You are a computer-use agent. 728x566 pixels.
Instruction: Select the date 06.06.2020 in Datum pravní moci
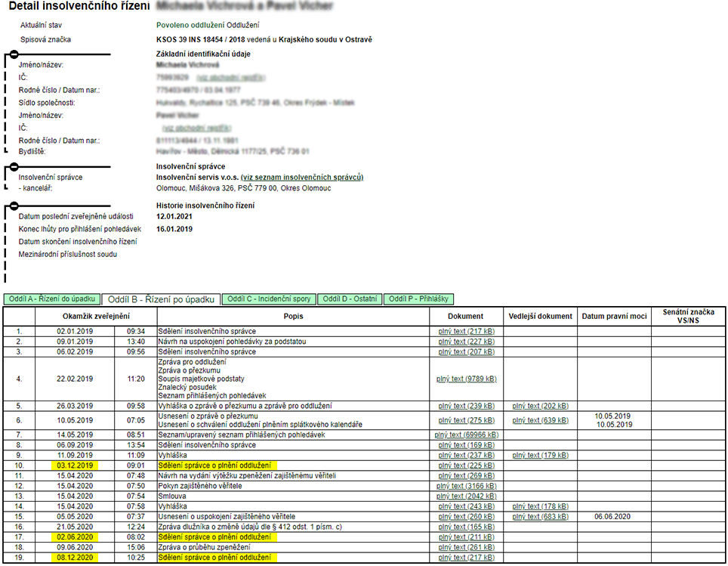click(x=612, y=516)
